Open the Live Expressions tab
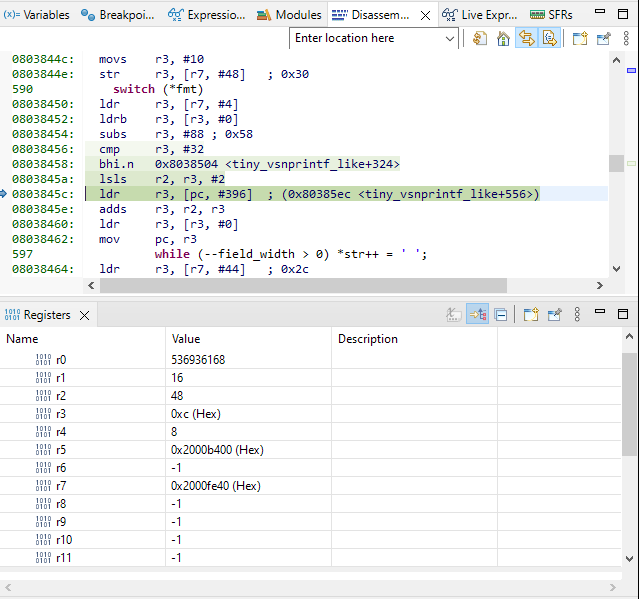This screenshot has height=599, width=639. (x=481, y=15)
